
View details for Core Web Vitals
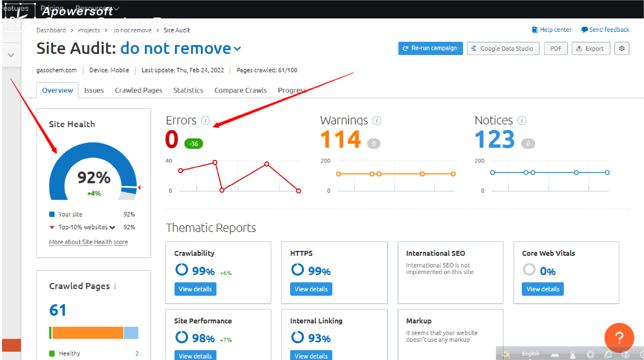[543, 289]
